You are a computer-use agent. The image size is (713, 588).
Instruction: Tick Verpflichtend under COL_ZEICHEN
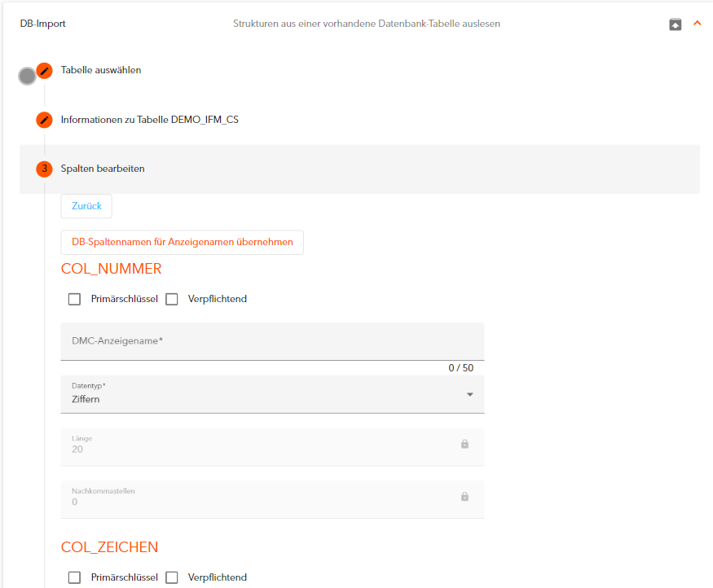click(172, 577)
